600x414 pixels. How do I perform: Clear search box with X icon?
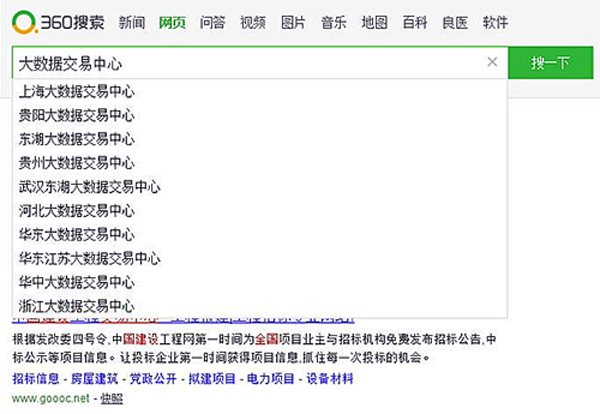[492, 62]
